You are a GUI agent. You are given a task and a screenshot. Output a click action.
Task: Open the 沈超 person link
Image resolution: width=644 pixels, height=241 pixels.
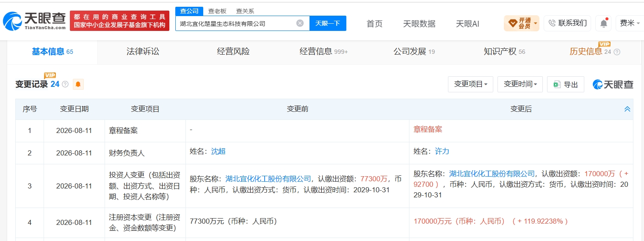click(218, 151)
